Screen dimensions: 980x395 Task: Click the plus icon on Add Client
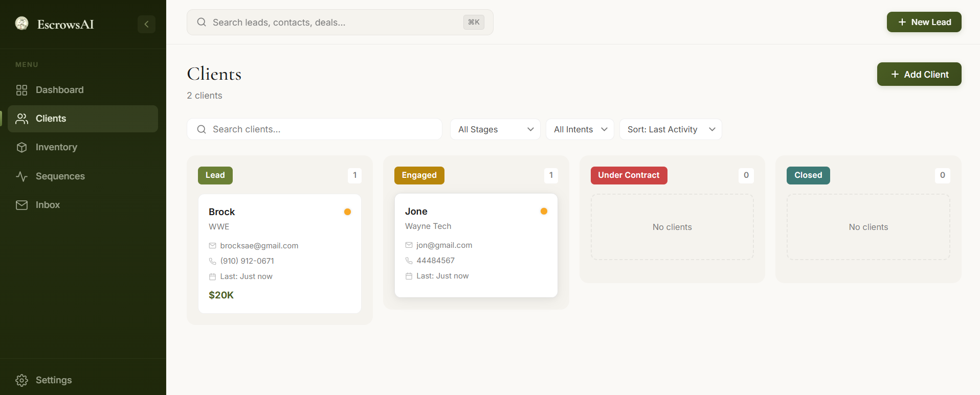pyautogui.click(x=895, y=74)
